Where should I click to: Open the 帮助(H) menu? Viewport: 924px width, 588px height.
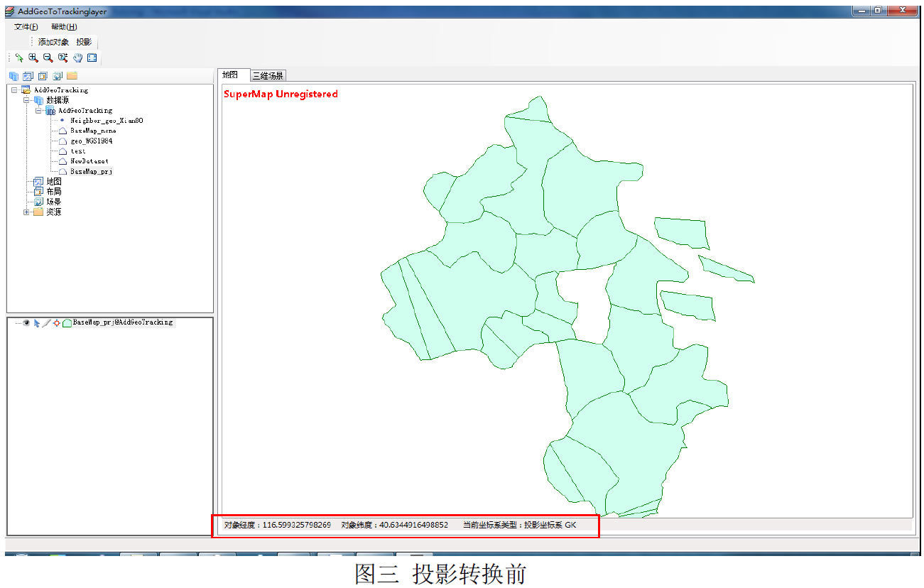[x=64, y=26]
